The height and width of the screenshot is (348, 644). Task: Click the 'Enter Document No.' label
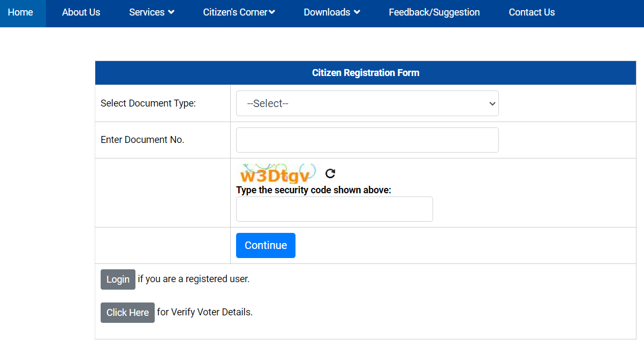click(142, 140)
